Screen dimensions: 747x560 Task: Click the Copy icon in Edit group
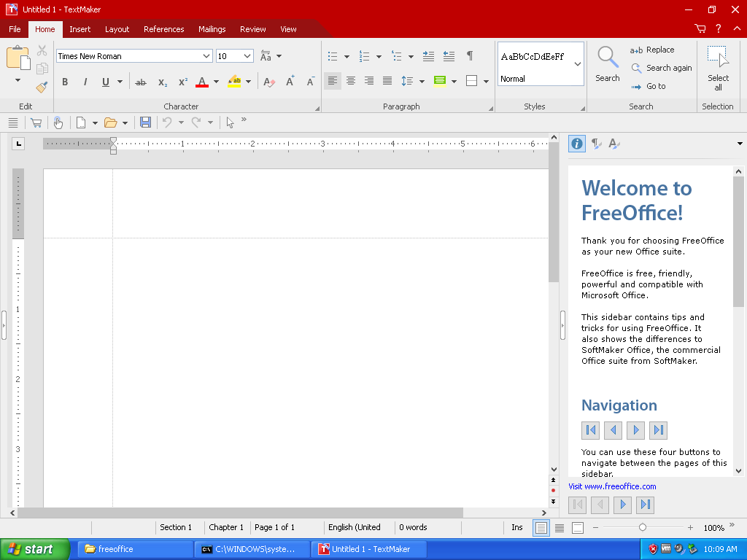coord(42,69)
